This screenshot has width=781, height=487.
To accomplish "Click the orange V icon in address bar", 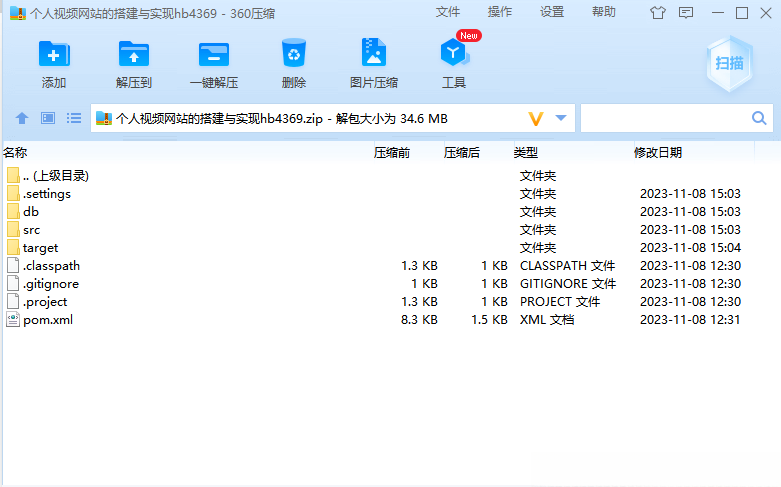I will coord(535,119).
